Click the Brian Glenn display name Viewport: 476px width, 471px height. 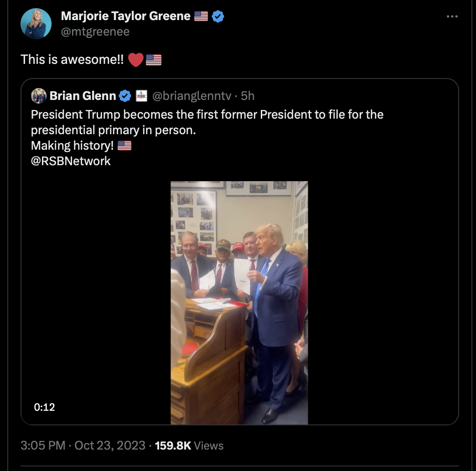(83, 96)
